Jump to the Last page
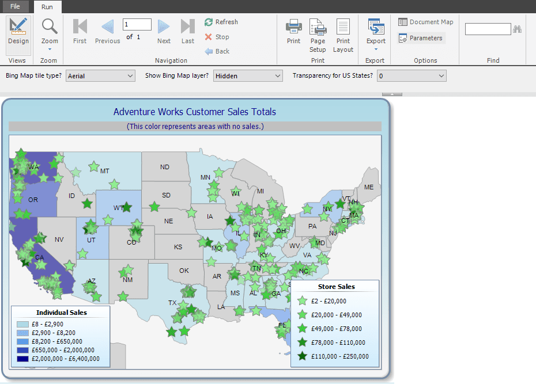This screenshot has height=392, width=536. 188,31
